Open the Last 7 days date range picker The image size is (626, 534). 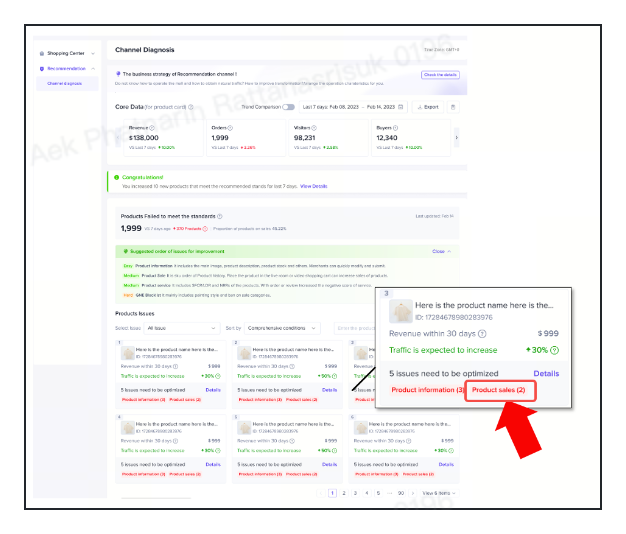tap(353, 107)
